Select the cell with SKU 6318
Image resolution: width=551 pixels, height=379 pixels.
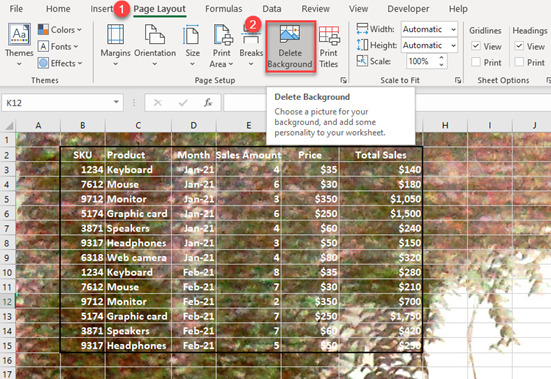(83, 257)
